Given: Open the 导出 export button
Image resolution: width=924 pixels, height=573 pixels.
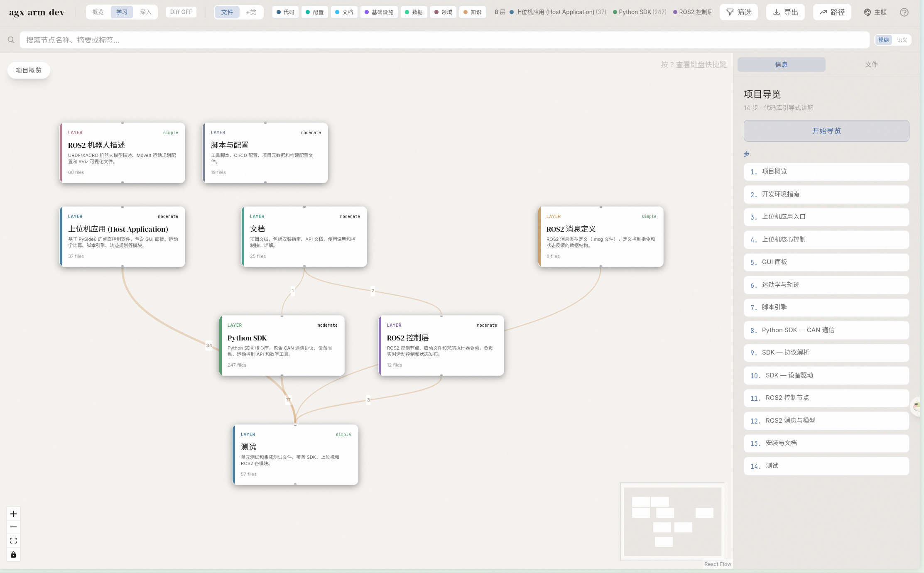Looking at the screenshot, I should 785,12.
